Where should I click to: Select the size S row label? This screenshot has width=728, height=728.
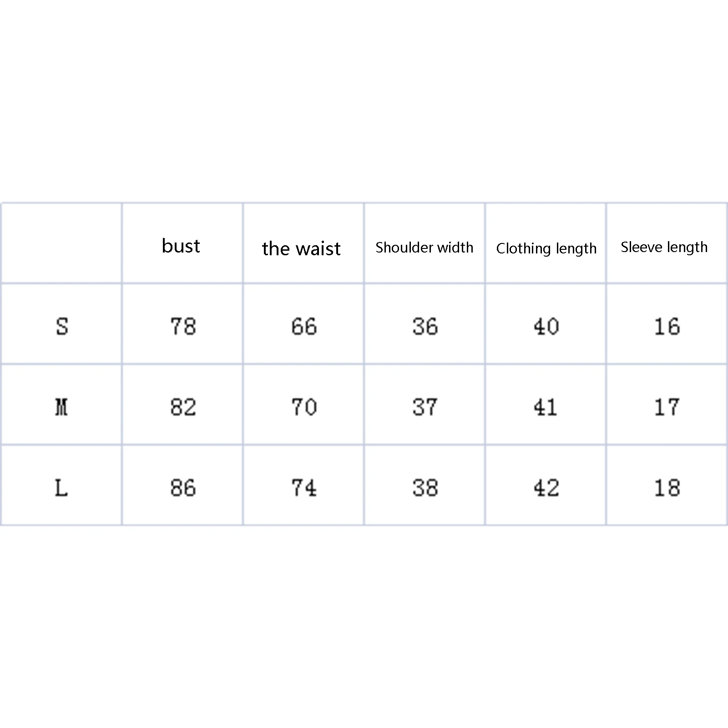(62, 326)
